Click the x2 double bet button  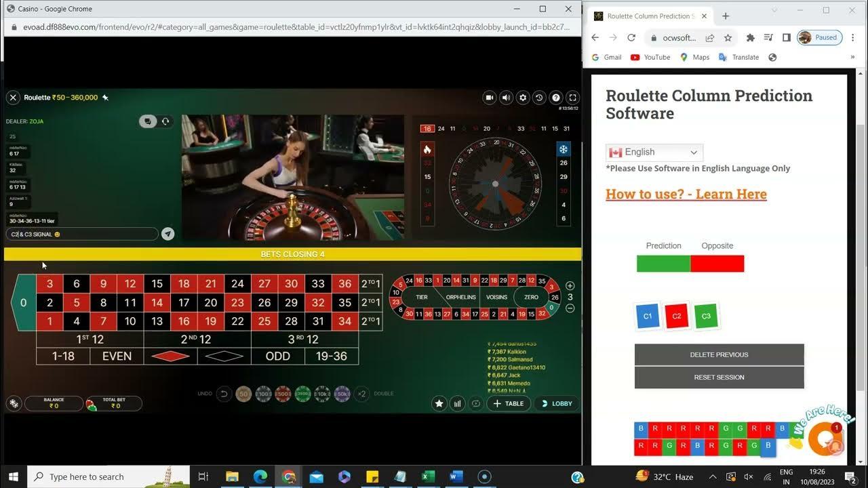(x=362, y=393)
